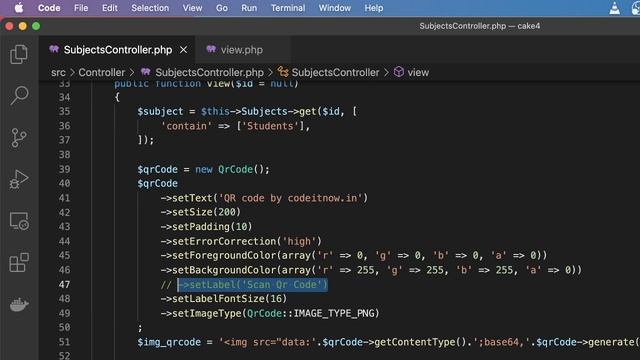Select the SubjectsController.php tab
This screenshot has height=360, width=640.
[x=118, y=50]
